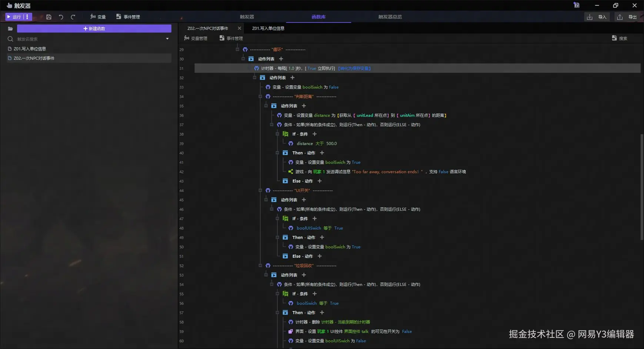Click the 触发名搜索 search field
The image size is (644, 349).
[89, 39]
